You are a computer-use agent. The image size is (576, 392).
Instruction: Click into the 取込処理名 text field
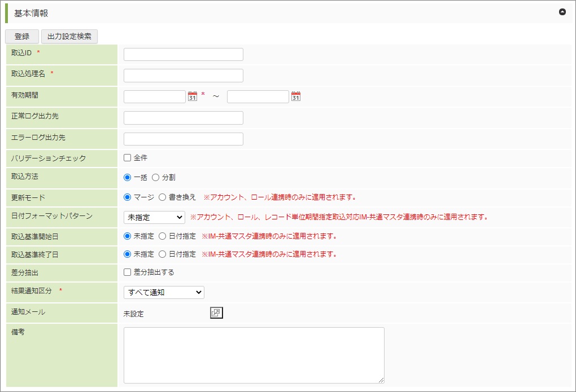click(x=183, y=76)
